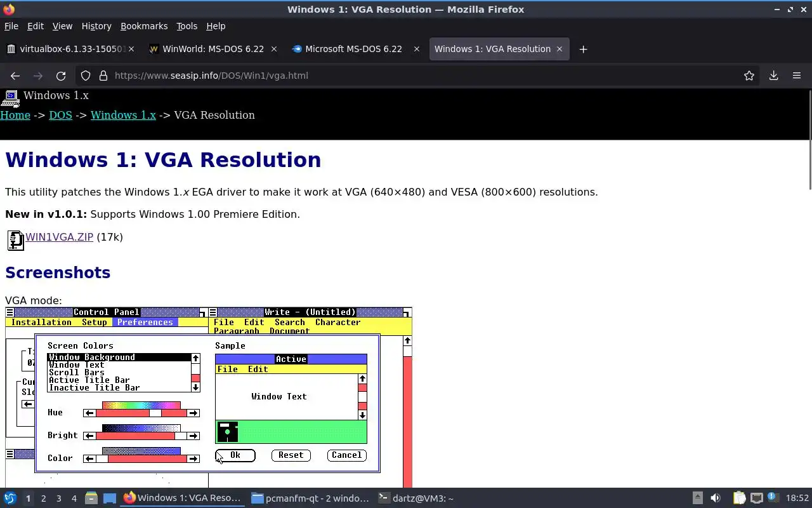Viewport: 812px width, 508px height.
Task: Click the show desktop taskbar icon
Action: point(109,498)
